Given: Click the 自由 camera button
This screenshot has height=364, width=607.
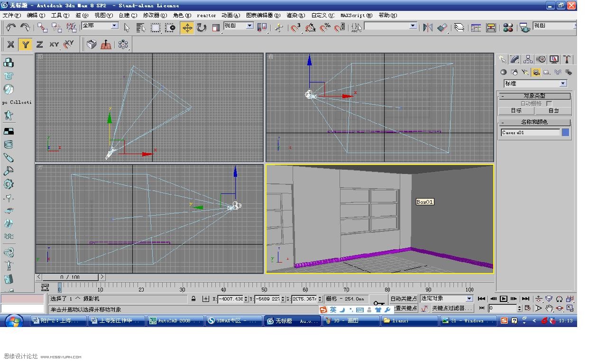Looking at the screenshot, I should tap(553, 110).
